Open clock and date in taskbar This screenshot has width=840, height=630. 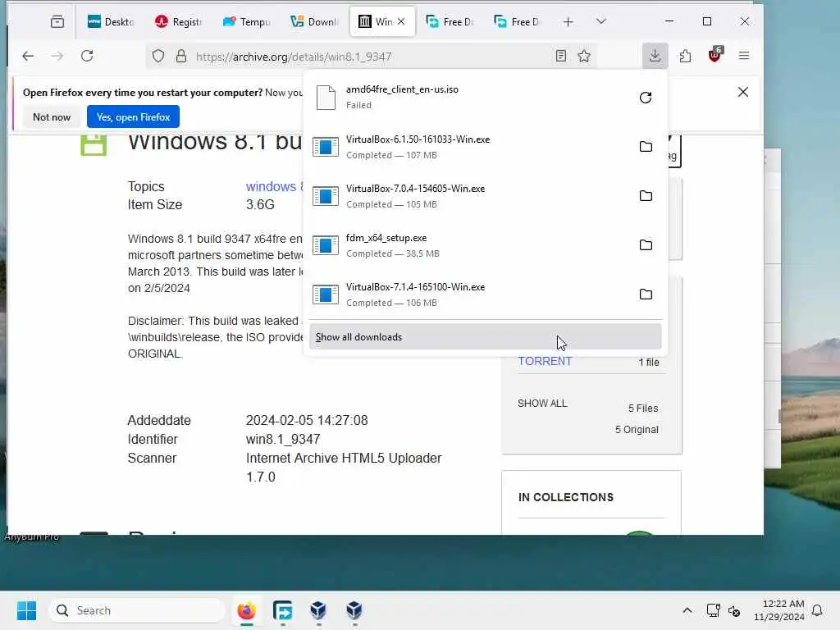pyautogui.click(x=779, y=610)
